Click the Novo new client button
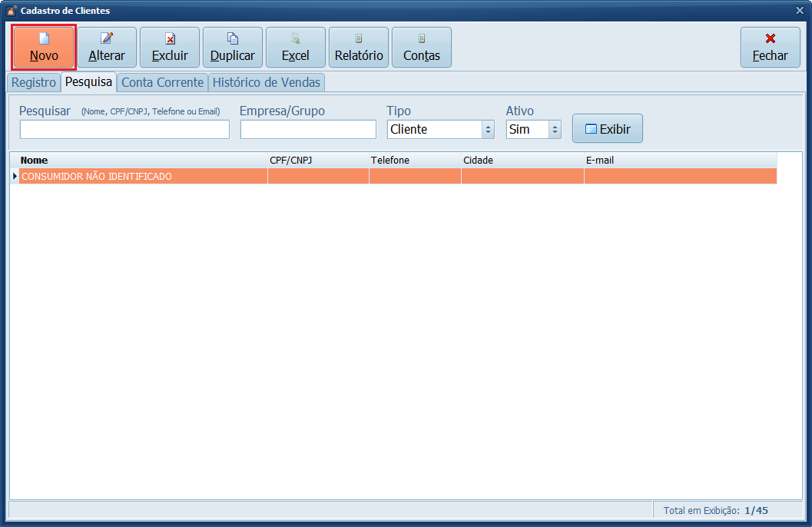The image size is (812, 527). point(44,48)
